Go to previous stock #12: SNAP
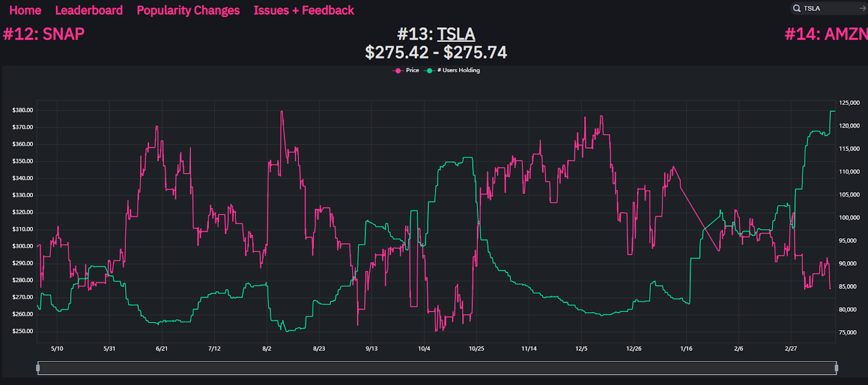Viewport: 868px width, 385px height. click(44, 34)
